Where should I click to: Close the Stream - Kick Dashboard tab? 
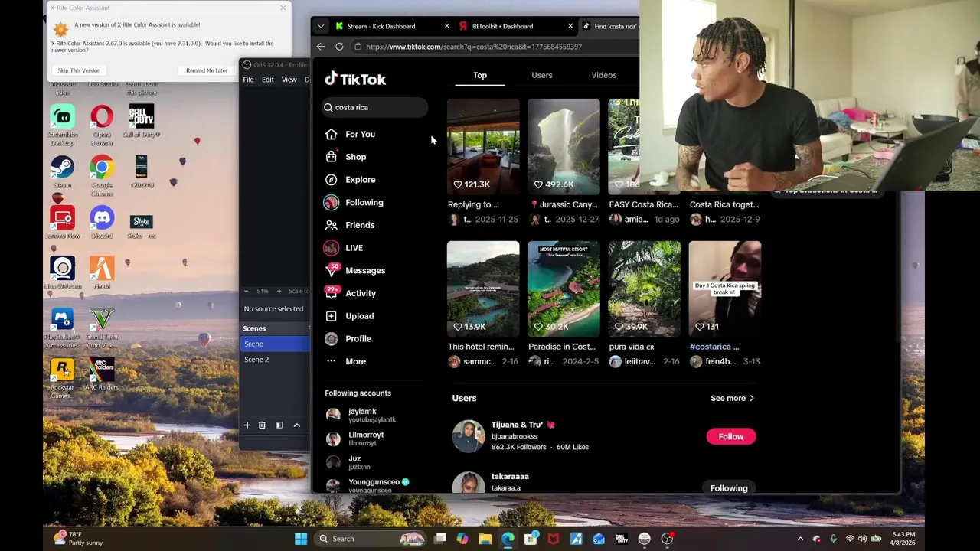pos(447,26)
